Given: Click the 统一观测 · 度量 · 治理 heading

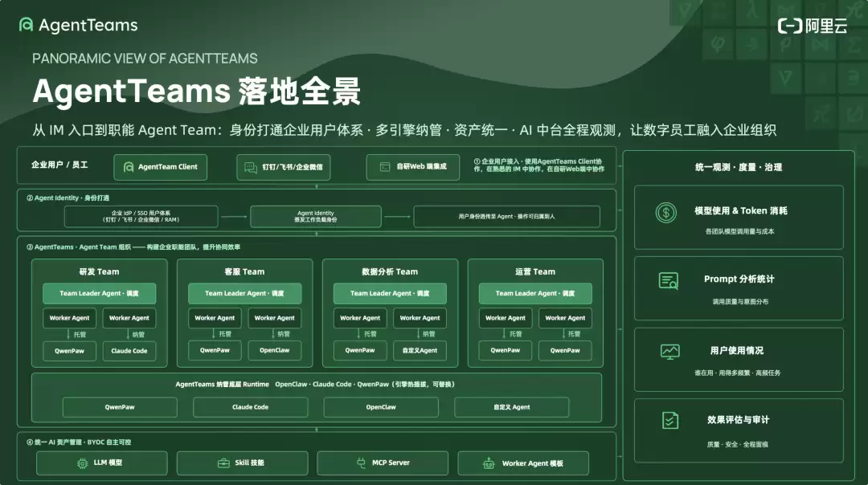Looking at the screenshot, I should pyautogui.click(x=739, y=167).
